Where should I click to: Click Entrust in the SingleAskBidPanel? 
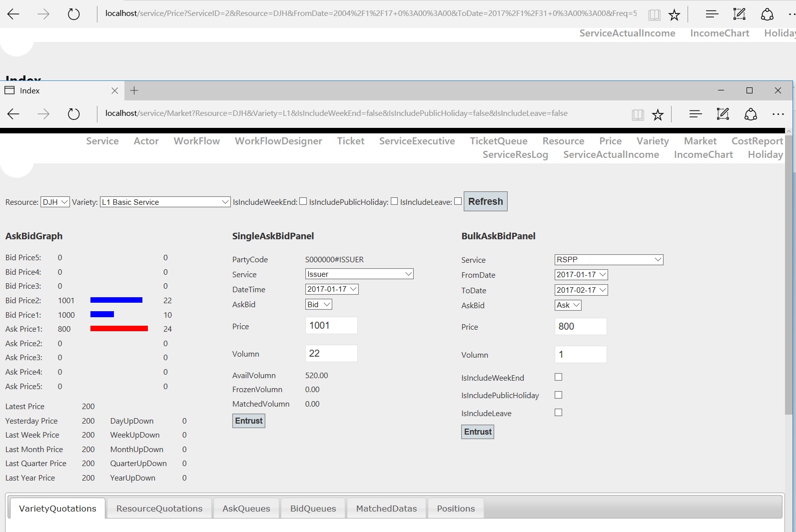tap(248, 421)
